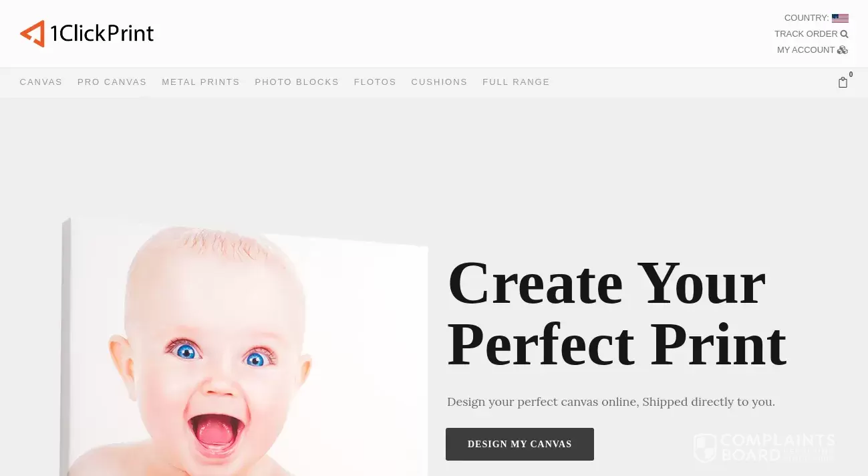Click the cart item count badge
The width and height of the screenshot is (868, 476).
[x=851, y=75]
